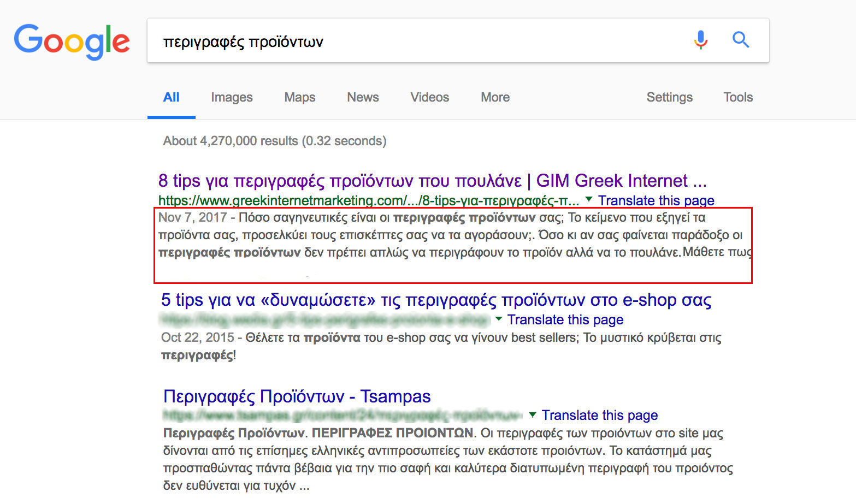856x504 pixels.
Task: Open result '8 tips για περιγραφές προϊόντων που πουλάνε'
Action: [x=433, y=181]
